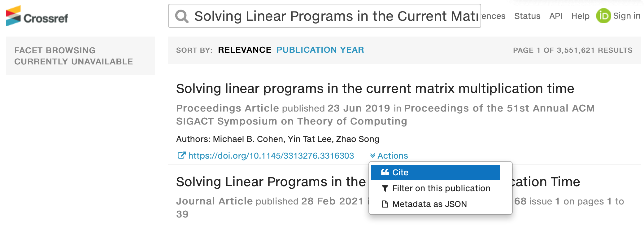The height and width of the screenshot is (228, 644).
Task: Sort results by Relevance
Action: click(x=244, y=50)
